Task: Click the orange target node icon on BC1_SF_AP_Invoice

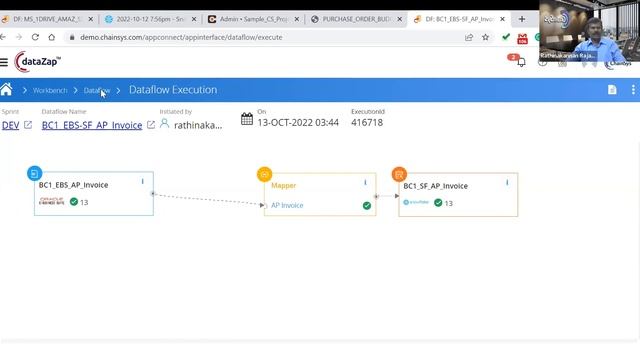Action: 399,175
